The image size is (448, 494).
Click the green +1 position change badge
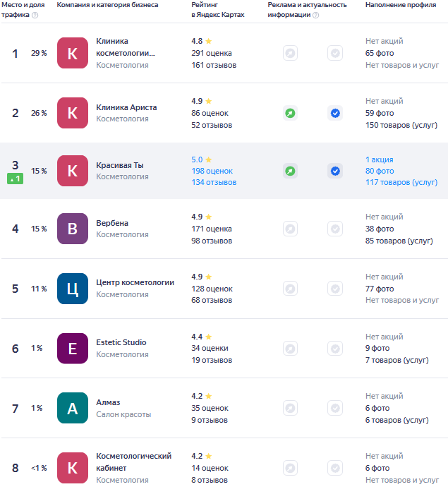click(15, 179)
